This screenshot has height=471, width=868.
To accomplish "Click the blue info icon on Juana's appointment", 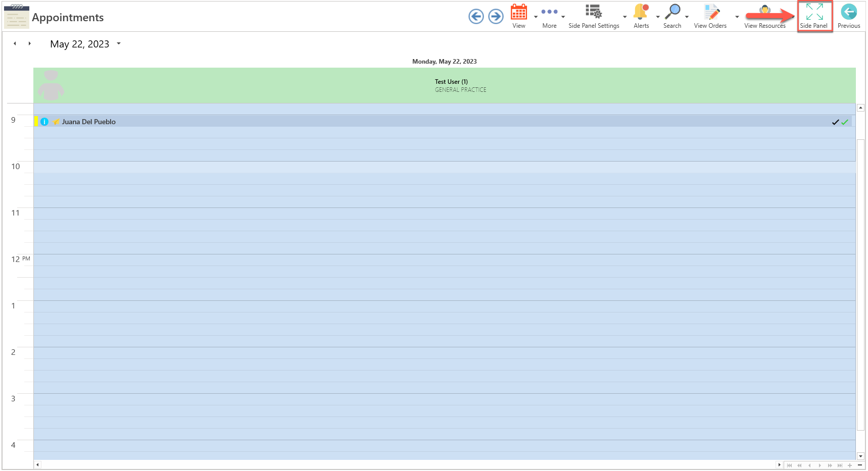I will tap(44, 122).
